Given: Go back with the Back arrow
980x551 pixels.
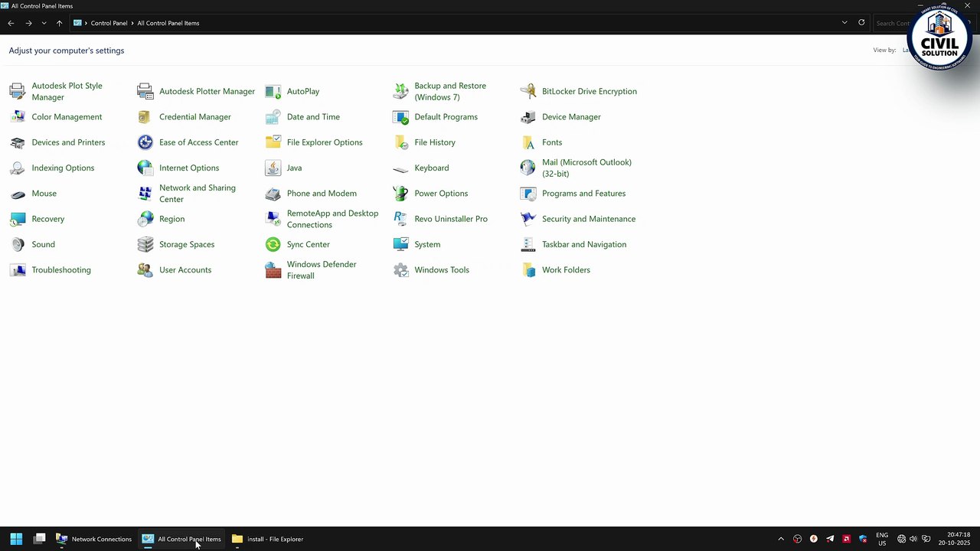Looking at the screenshot, I should click(x=11, y=23).
